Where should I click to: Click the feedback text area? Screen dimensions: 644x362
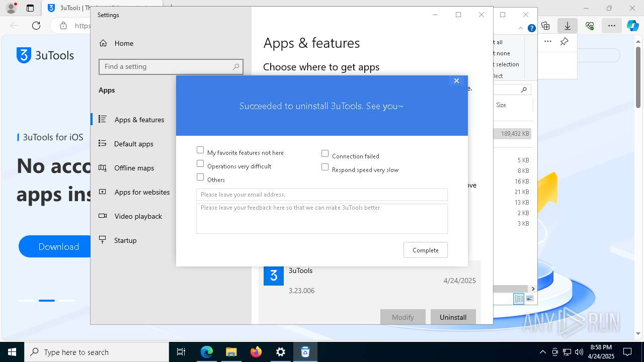click(322, 219)
